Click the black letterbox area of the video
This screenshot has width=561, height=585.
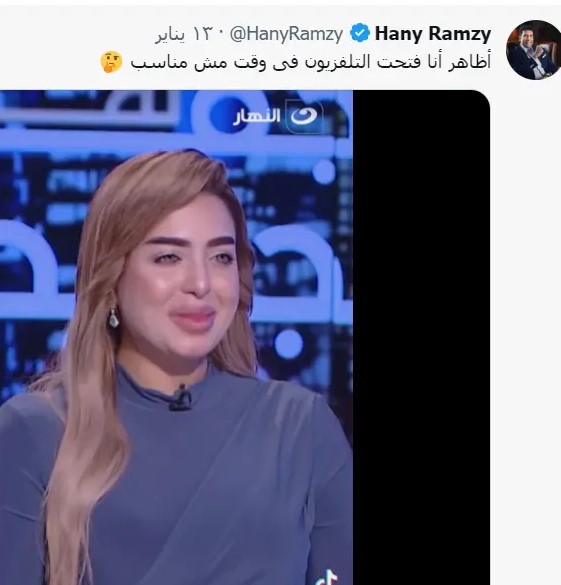421,338
